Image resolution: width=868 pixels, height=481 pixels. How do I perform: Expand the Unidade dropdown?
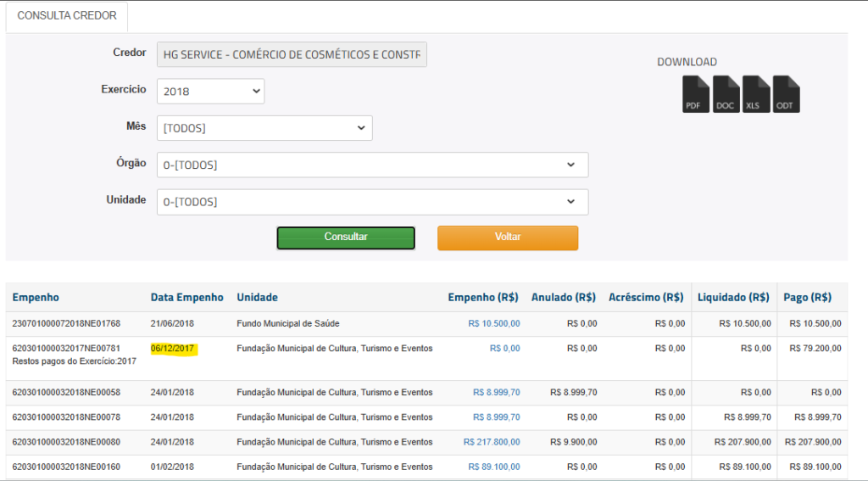(372, 202)
